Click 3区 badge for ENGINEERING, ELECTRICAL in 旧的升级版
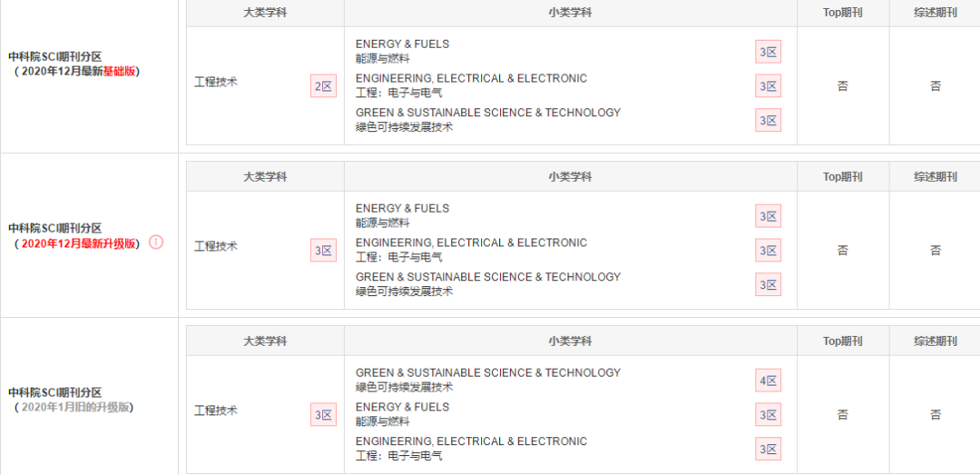This screenshot has height=475, width=980. 769,449
